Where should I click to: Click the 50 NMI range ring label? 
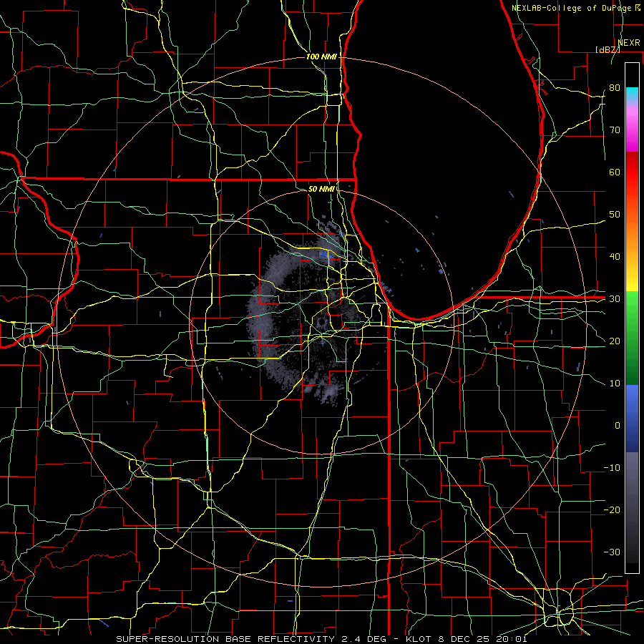(x=321, y=189)
